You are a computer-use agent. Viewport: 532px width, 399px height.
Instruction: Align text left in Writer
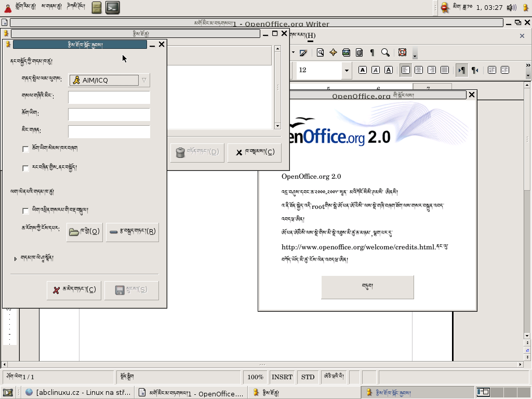405,70
